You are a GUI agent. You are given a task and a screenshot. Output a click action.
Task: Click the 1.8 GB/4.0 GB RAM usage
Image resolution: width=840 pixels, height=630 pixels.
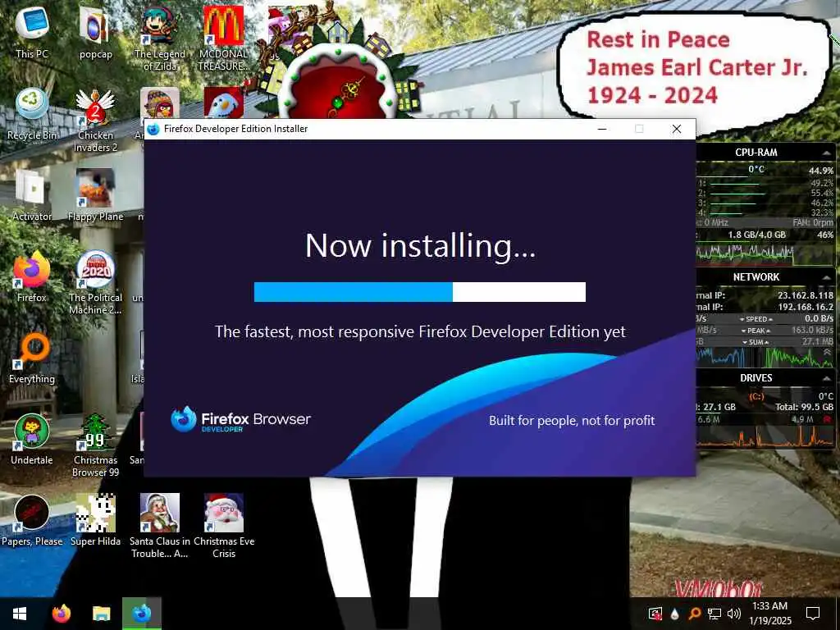(x=756, y=235)
